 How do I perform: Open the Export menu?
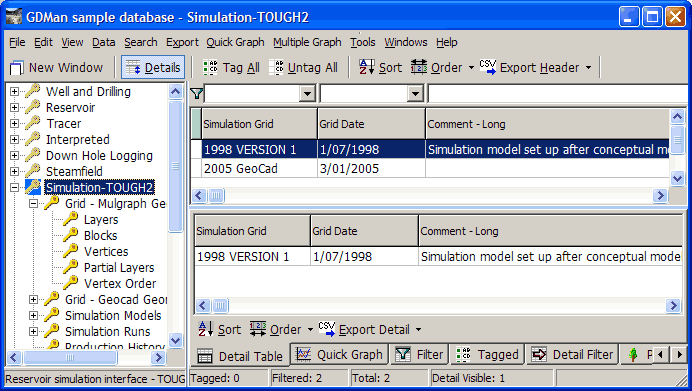point(182,42)
